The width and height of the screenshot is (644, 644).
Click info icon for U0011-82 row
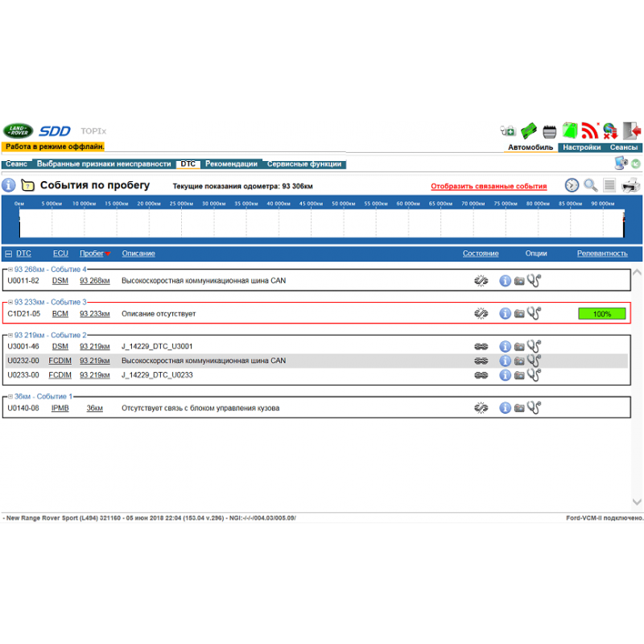coord(505,281)
